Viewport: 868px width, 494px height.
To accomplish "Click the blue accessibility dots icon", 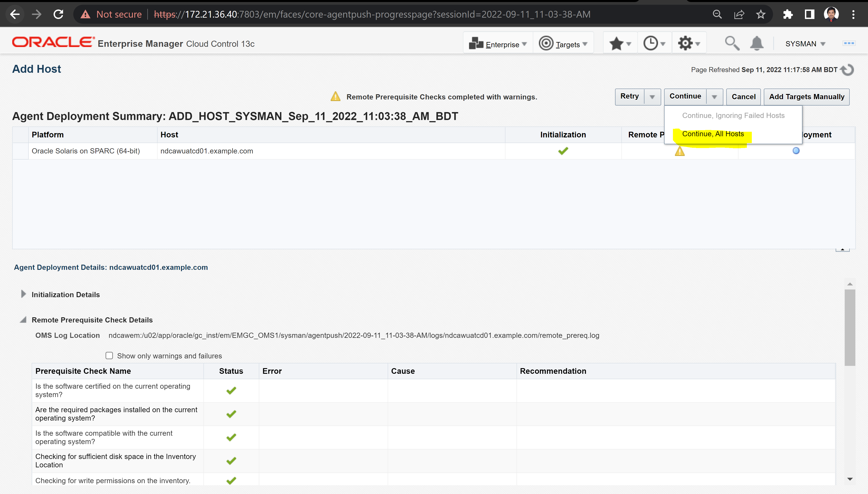I will coord(849,43).
